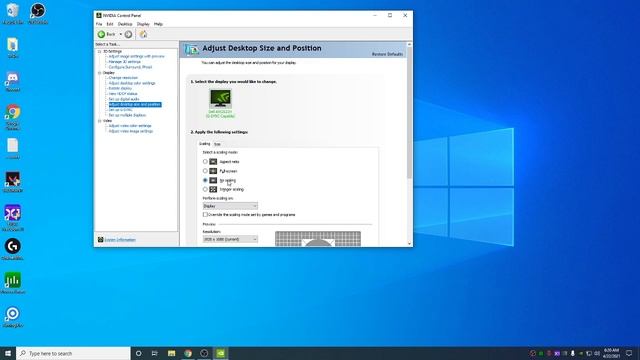Click the NVIDIA Control Panel taskbar icon
Screen dimensions: 640x360
point(220,353)
